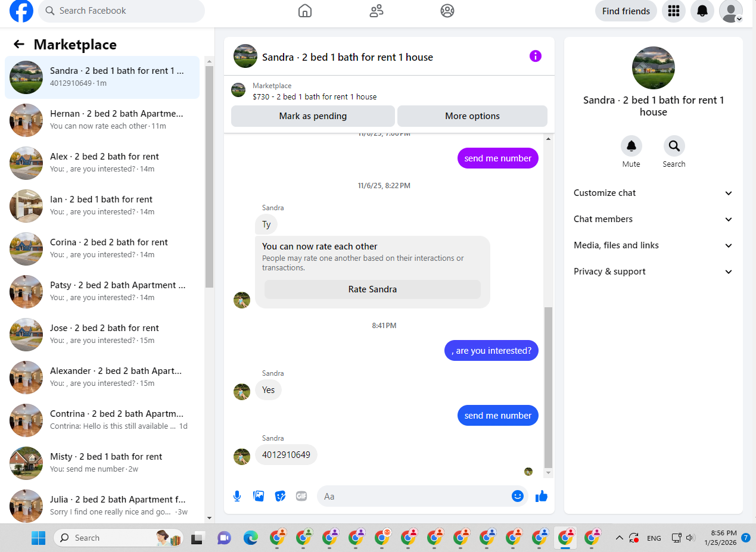Open Alexander 2 bed 2 bath conversation
Image resolution: width=756 pixels, height=552 pixels.
[x=102, y=378]
